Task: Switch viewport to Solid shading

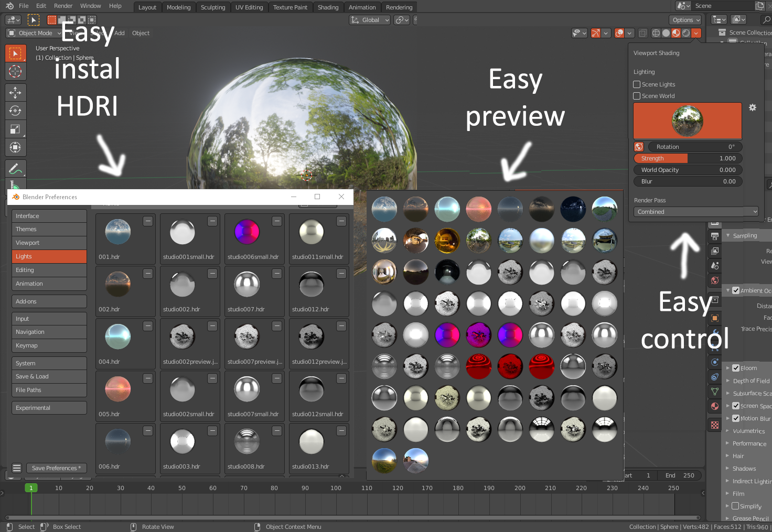Action: [666, 33]
